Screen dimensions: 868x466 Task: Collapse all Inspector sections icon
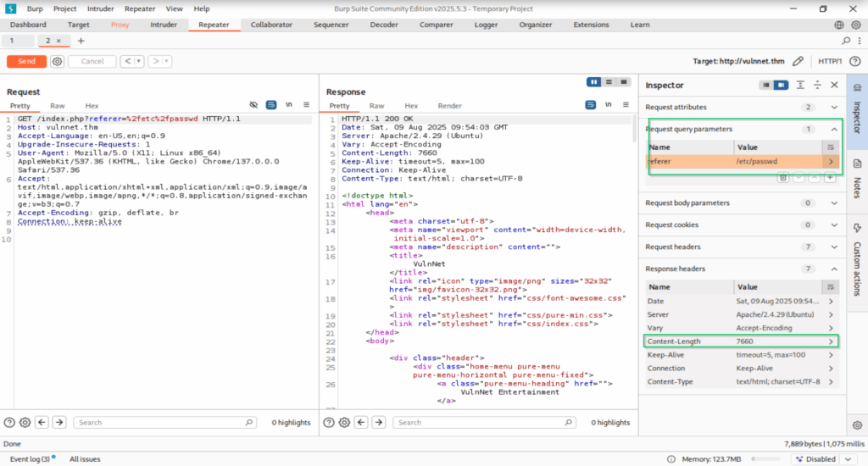point(817,85)
